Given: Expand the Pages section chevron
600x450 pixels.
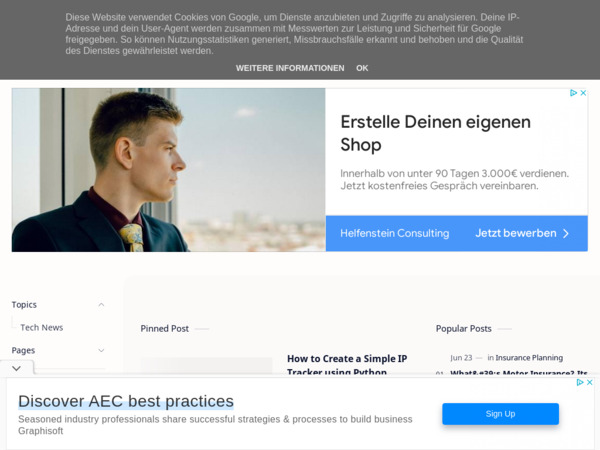Looking at the screenshot, I should [101, 350].
